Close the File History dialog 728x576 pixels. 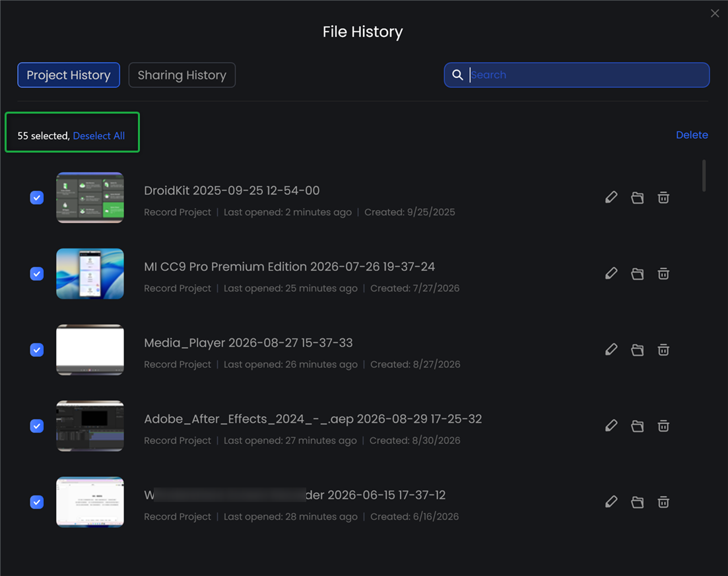point(715,13)
